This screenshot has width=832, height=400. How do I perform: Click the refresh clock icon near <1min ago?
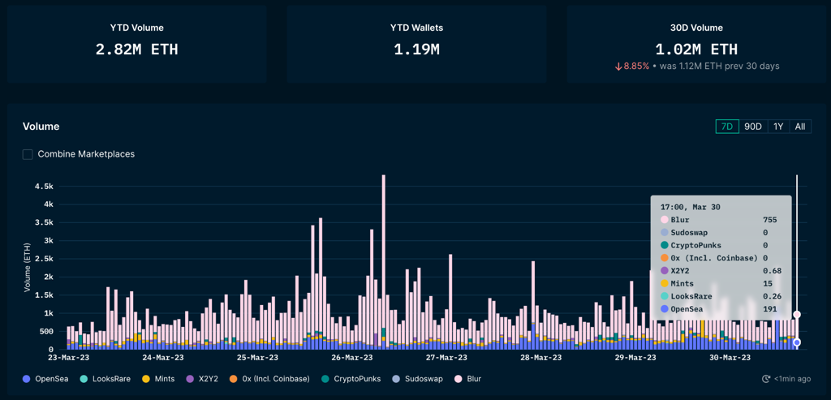coord(766,379)
